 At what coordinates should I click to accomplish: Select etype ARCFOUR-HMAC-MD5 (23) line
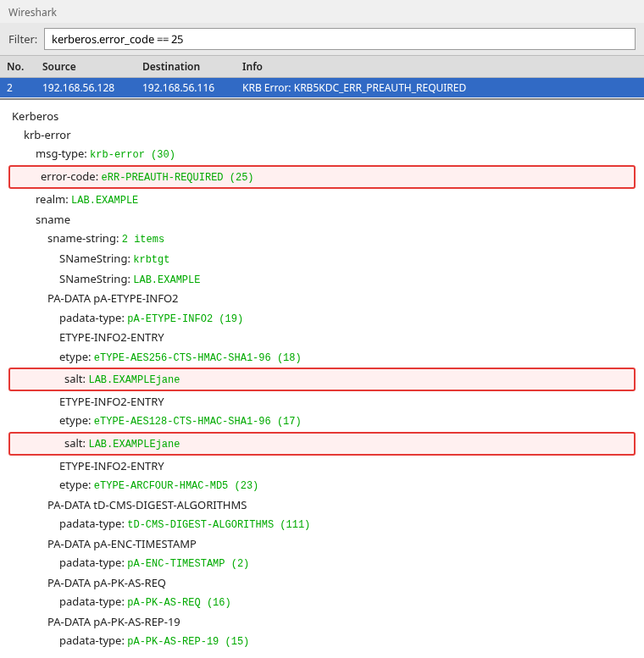tap(158, 485)
